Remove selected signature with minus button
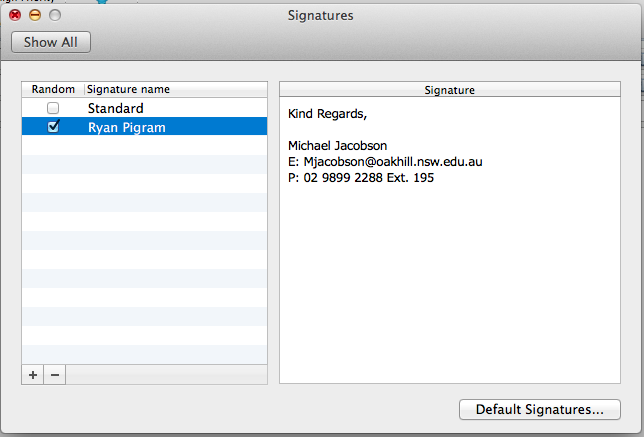This screenshot has width=644, height=437. coord(55,375)
